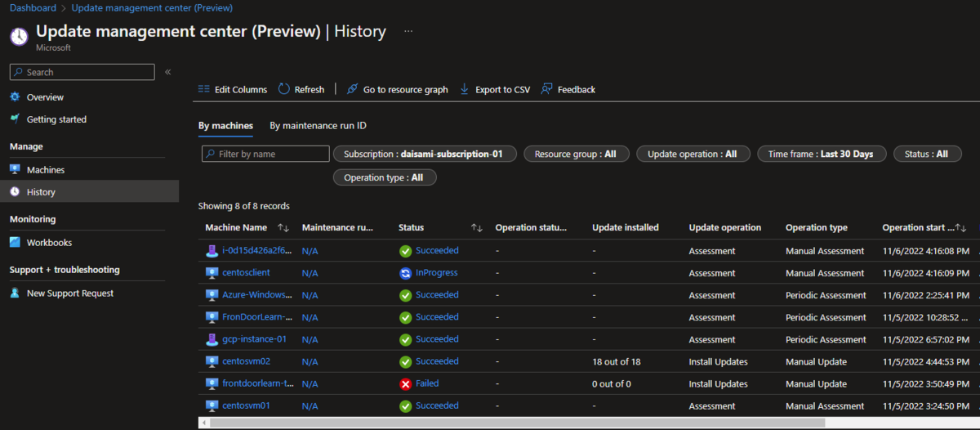980x430 pixels.
Task: Click the Update management center clock icon
Action: coord(19,37)
